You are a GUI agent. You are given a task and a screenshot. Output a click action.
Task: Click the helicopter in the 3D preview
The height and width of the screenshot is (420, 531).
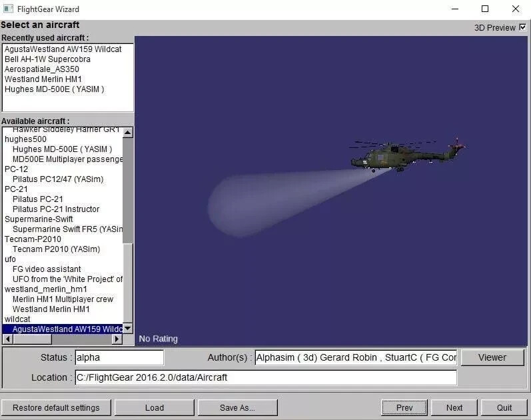(x=406, y=155)
